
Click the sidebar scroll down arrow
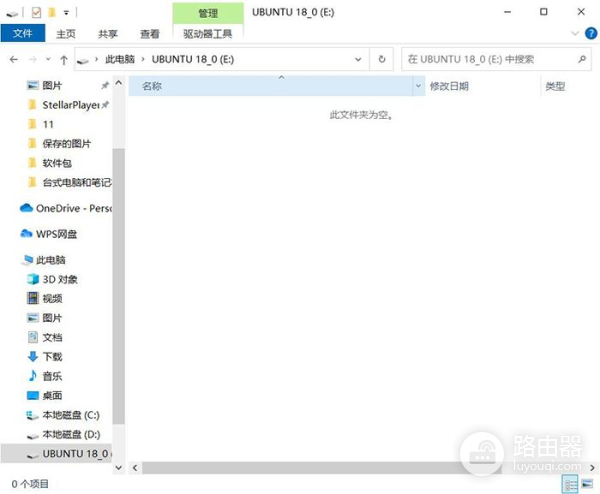pos(119,468)
